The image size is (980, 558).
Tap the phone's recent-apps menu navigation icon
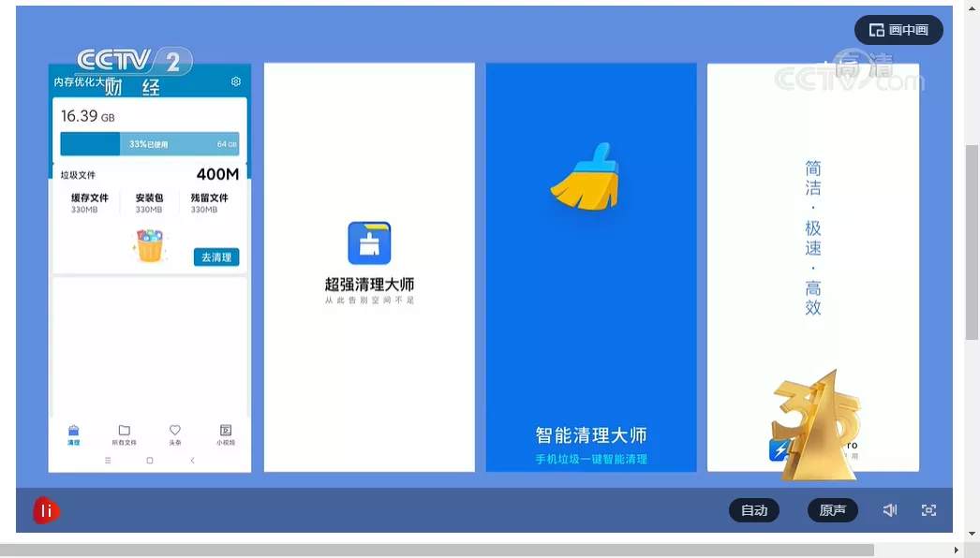(x=108, y=461)
